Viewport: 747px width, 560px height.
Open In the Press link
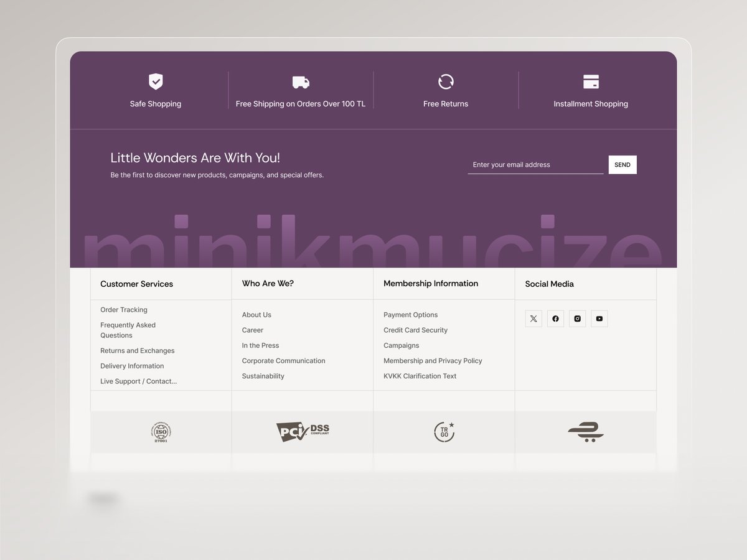pos(260,345)
